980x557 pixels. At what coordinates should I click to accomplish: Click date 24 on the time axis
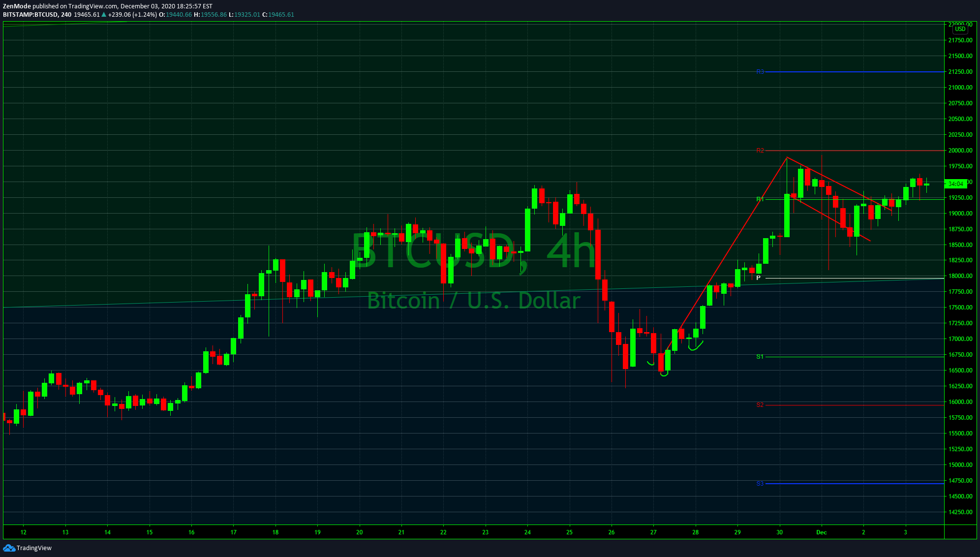(527, 532)
